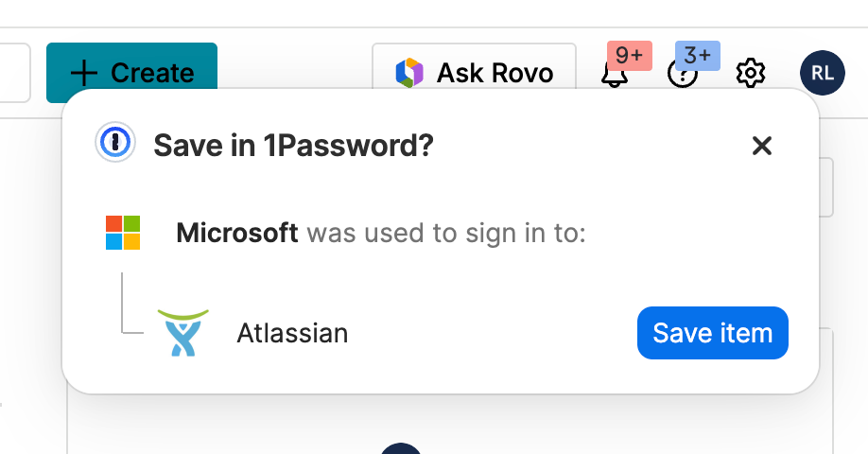Dismiss the Save in 1Password popup
Viewport: 868px width, 454px height.
pos(761,146)
